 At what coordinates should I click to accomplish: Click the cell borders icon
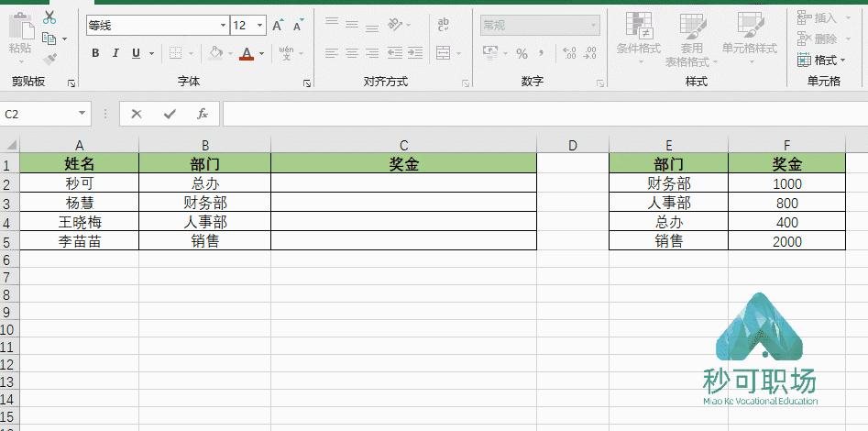[x=175, y=53]
